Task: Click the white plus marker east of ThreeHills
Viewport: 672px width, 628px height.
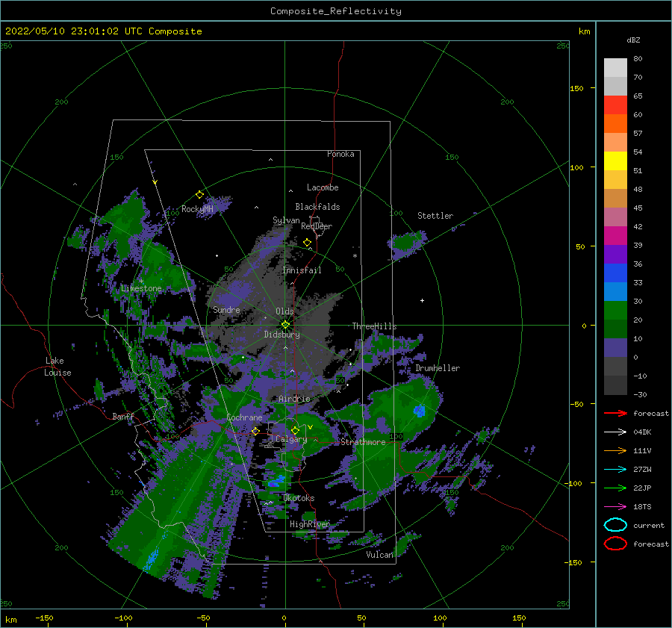Action: coord(422,300)
